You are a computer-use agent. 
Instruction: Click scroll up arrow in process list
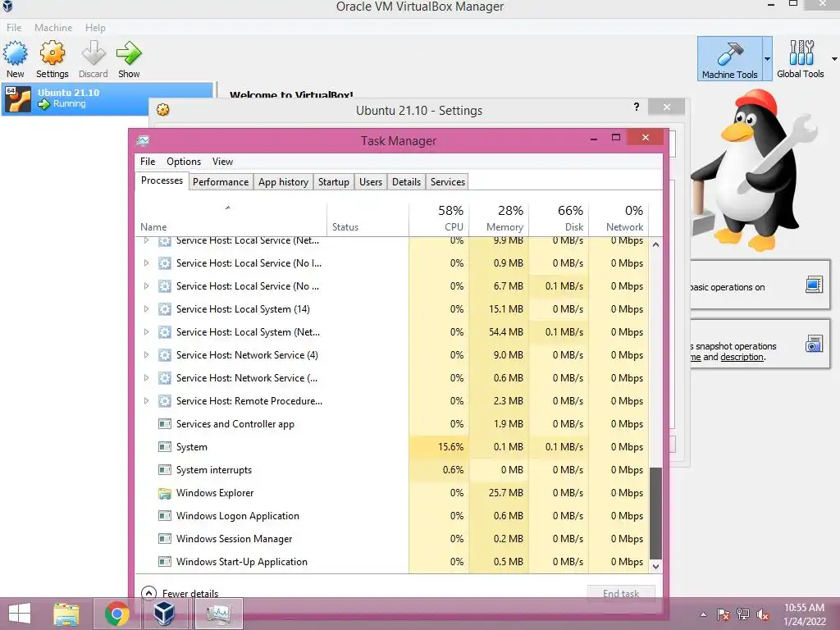655,244
